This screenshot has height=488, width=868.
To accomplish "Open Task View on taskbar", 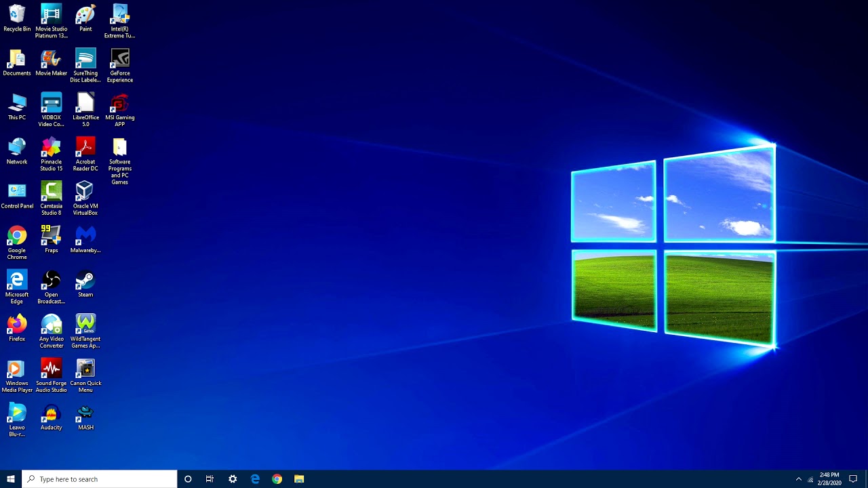I will click(210, 479).
